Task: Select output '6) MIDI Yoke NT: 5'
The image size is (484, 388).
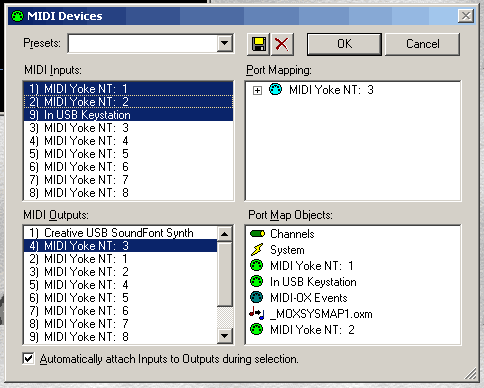Action: (121, 298)
